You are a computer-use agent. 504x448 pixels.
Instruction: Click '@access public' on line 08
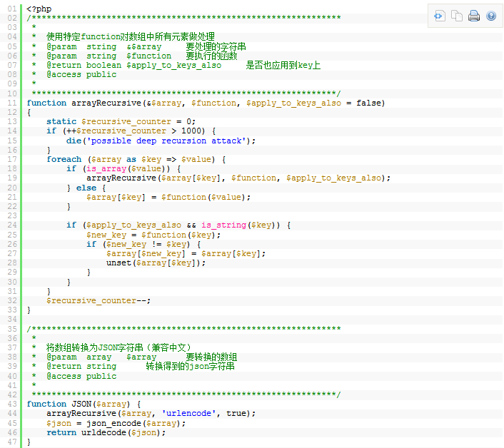[x=81, y=74]
